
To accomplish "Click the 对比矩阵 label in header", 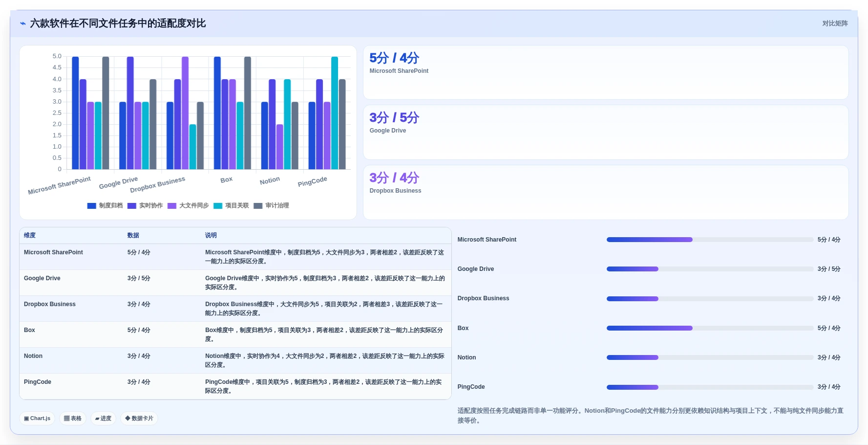I will [835, 23].
